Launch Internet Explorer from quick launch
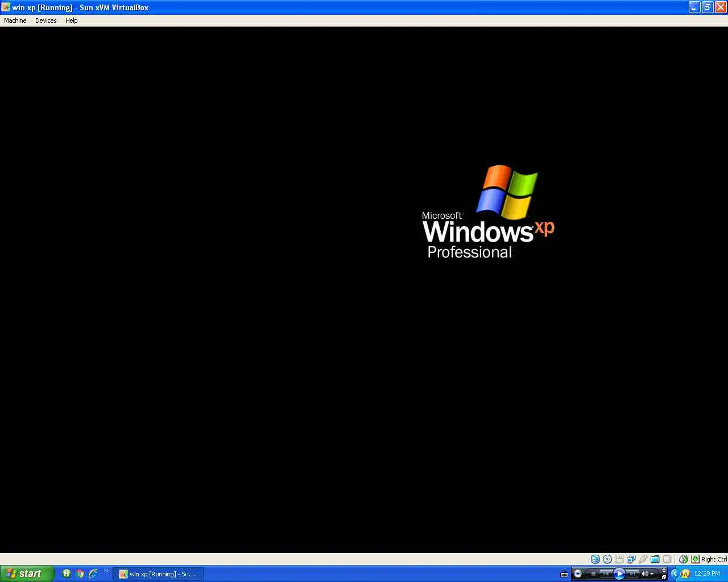Screen dimensions: 728x582 pyautogui.click(x=93, y=573)
